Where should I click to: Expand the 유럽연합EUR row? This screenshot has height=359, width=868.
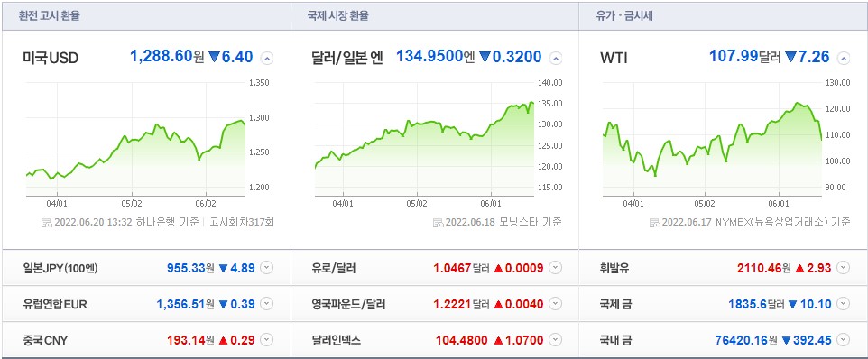(x=267, y=304)
